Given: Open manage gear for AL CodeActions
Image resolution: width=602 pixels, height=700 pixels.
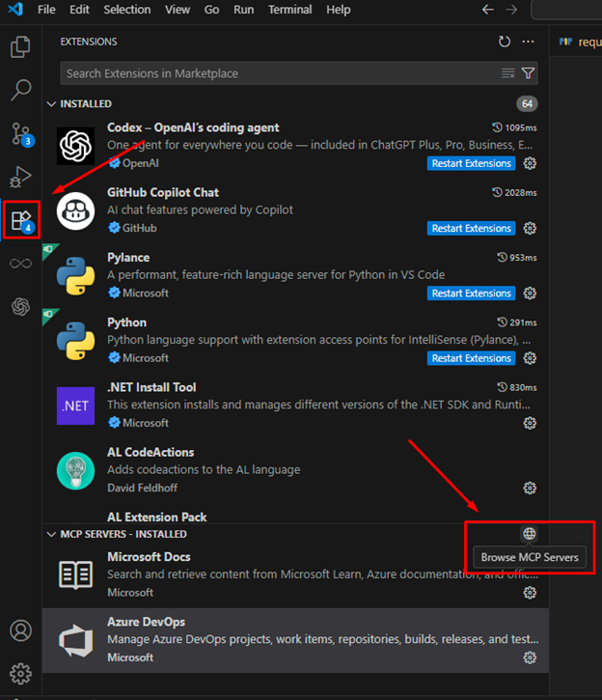Looking at the screenshot, I should 530,488.
